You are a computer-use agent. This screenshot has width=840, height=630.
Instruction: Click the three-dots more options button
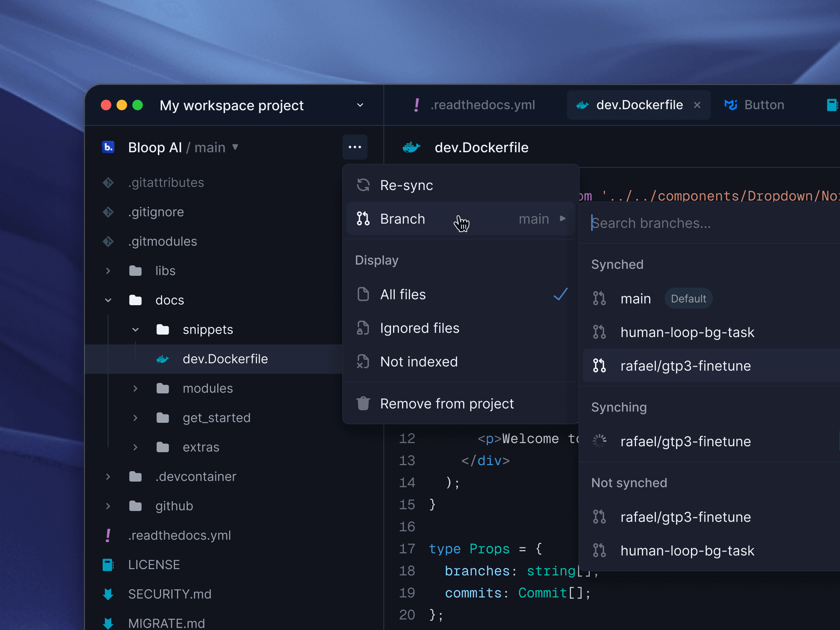[355, 147]
